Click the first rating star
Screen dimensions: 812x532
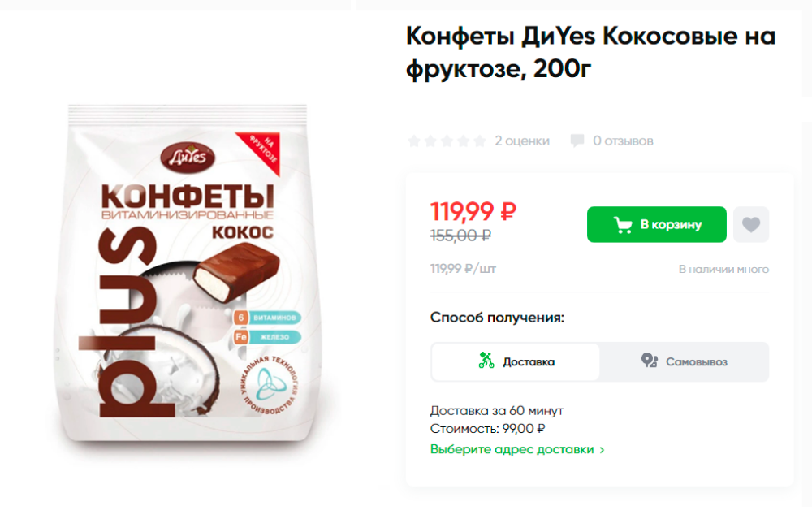pos(414,141)
